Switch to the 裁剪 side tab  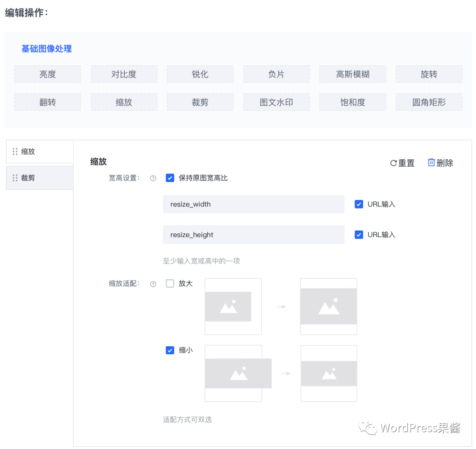tap(40, 178)
